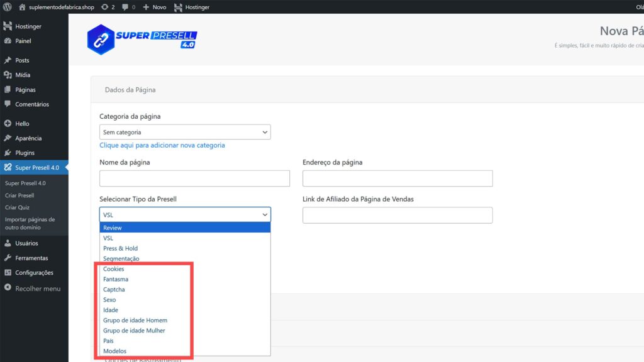This screenshot has width=644, height=362.
Task: Open Criar Quiz submenu item
Action: point(17,207)
